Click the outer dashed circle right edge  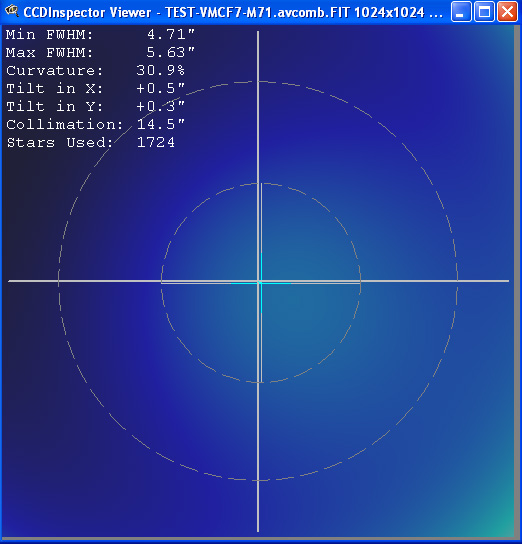[x=457, y=281]
